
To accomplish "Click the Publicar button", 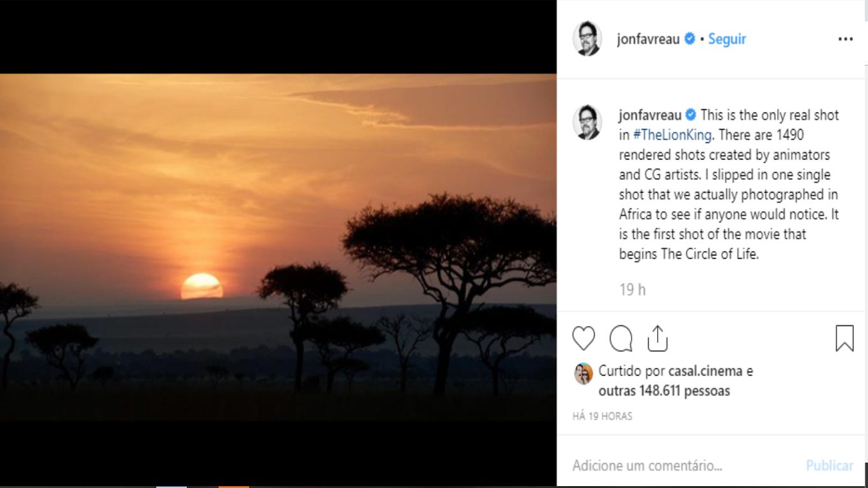I will point(829,466).
